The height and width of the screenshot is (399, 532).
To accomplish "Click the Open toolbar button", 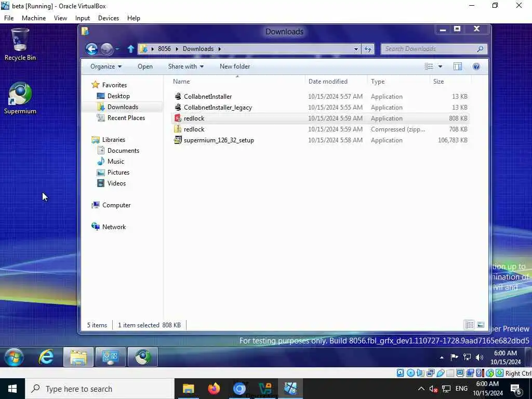I will [145, 66].
